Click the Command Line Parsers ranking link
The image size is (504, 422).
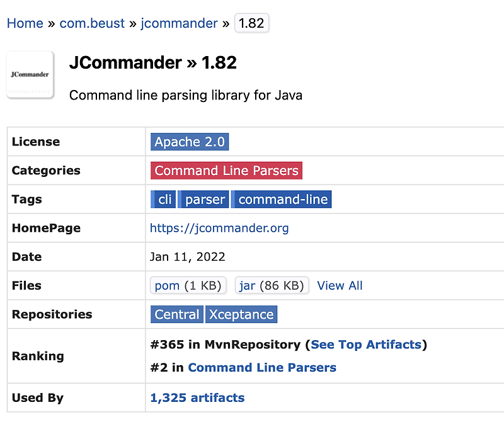pyautogui.click(x=262, y=368)
